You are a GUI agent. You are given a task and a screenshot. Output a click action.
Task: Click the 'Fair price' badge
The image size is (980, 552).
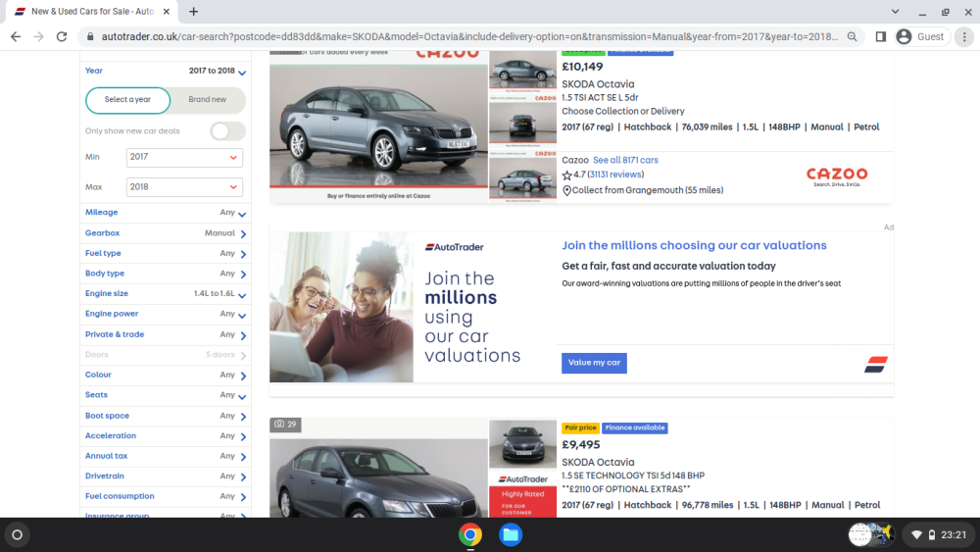pos(580,428)
